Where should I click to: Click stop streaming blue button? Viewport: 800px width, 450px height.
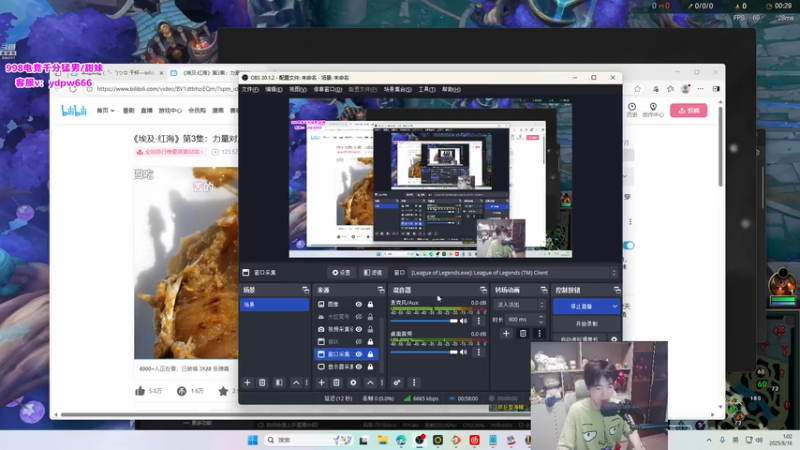(582, 306)
